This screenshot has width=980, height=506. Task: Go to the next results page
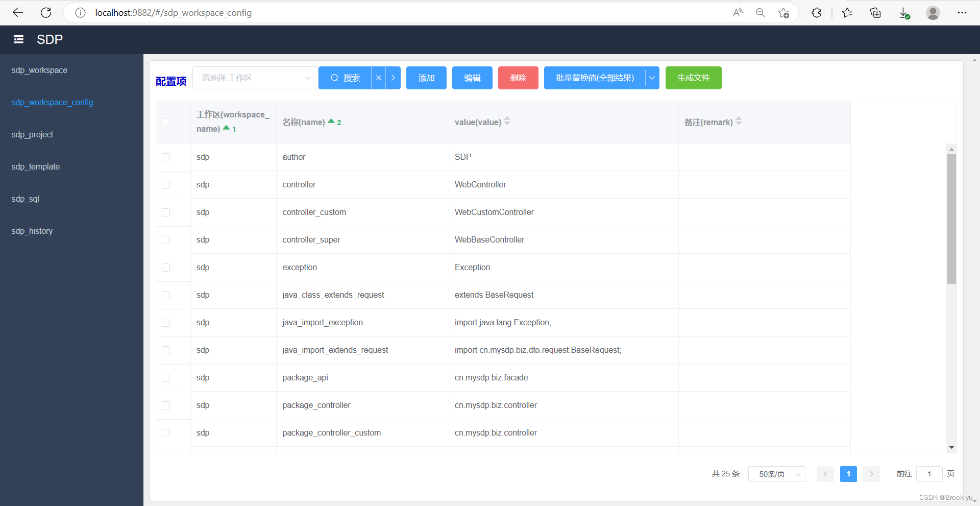click(871, 474)
